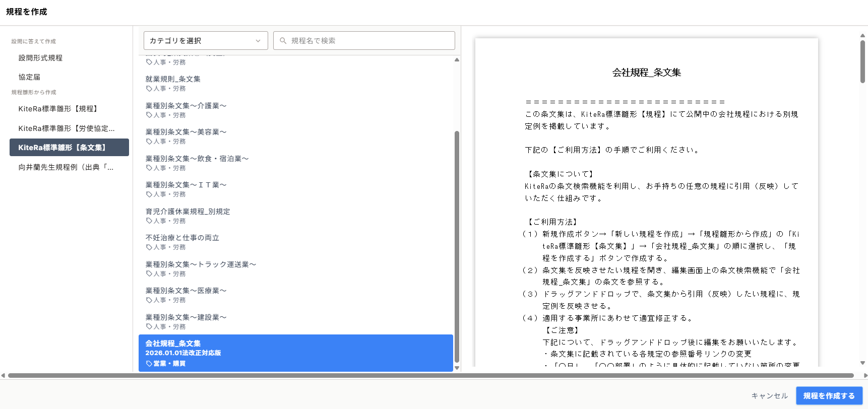
Task: Select 業種別条文集～トラック運送業～ template
Action: (296, 268)
